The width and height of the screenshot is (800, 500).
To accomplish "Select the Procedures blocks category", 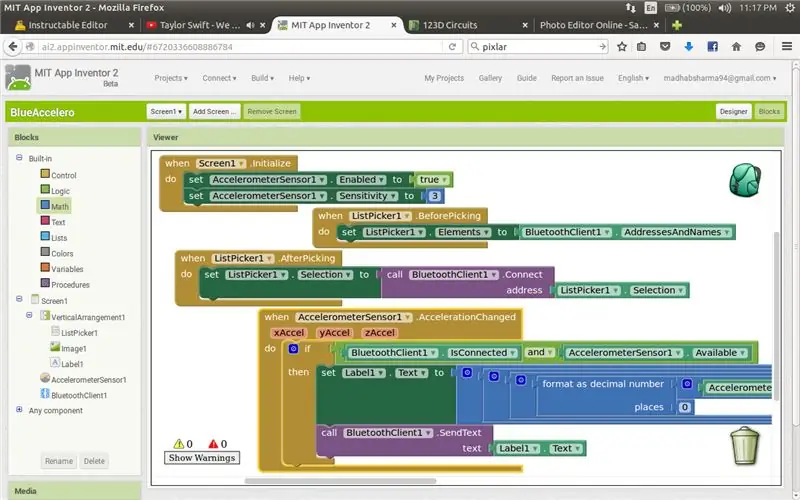I will 65,285.
